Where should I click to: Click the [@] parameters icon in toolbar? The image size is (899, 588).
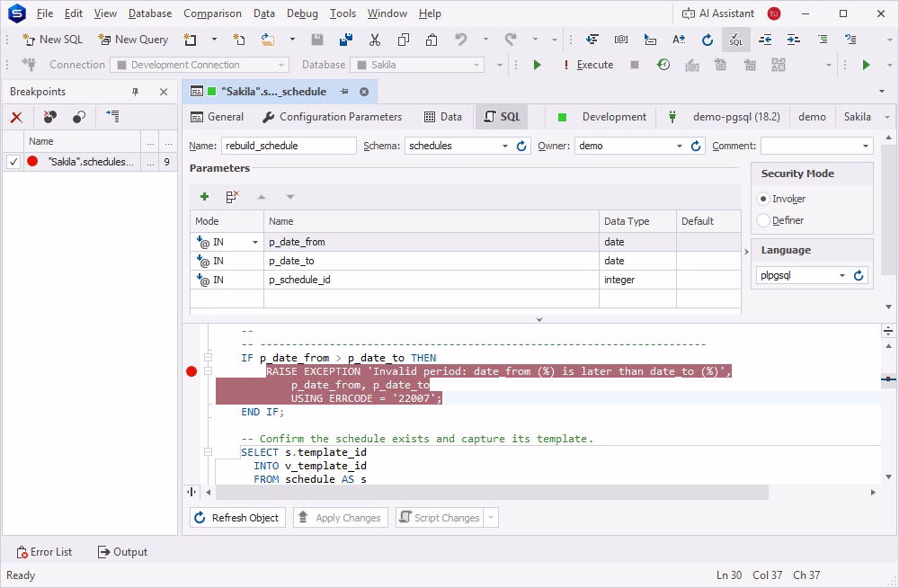pyautogui.click(x=621, y=40)
